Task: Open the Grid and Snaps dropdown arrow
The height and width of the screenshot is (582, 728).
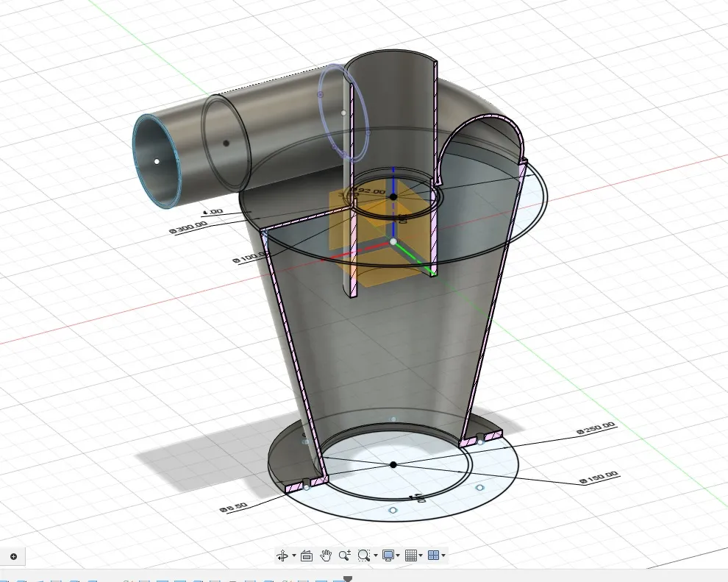Action: (x=420, y=556)
